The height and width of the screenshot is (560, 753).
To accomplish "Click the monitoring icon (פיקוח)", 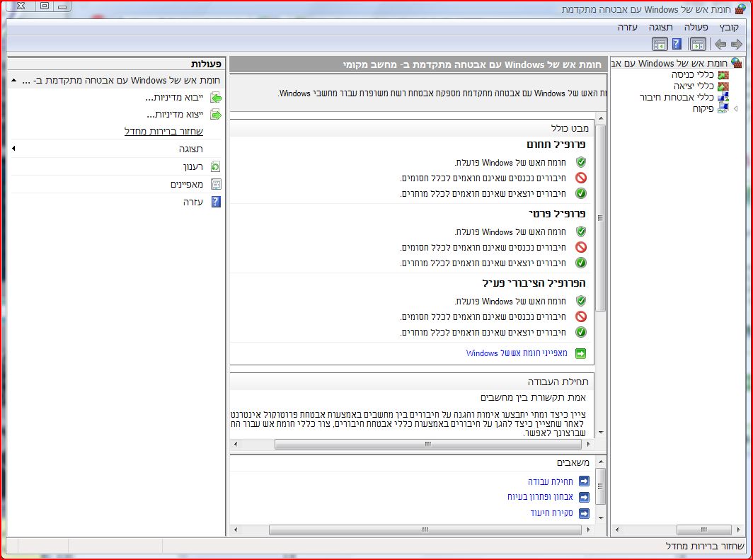I will tap(723, 109).
